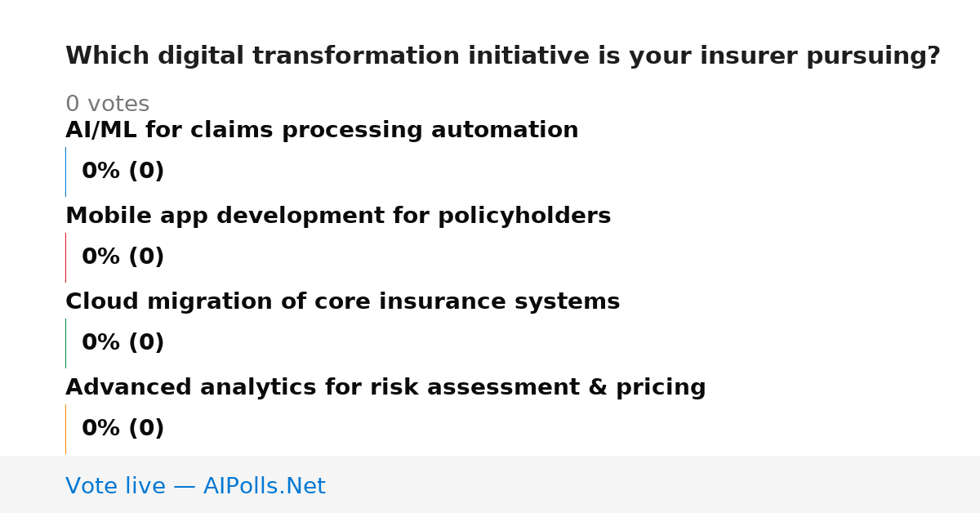
Task: Open the Vote live — AIPolls.Net link
Action: [195, 487]
